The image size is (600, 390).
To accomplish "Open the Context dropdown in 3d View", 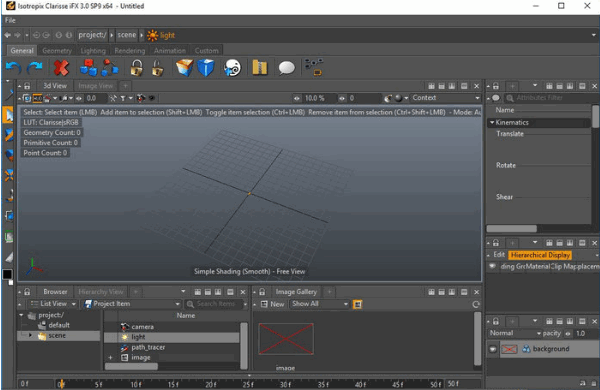I will (446, 98).
